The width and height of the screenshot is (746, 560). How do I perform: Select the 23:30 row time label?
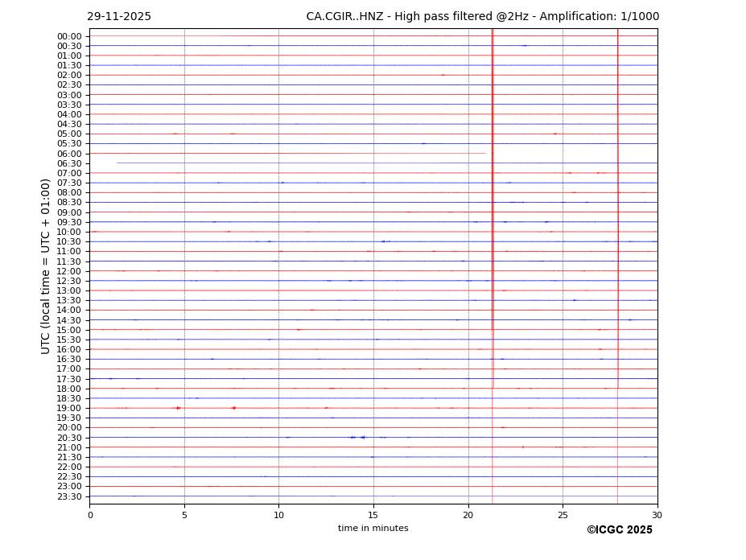tap(69, 496)
